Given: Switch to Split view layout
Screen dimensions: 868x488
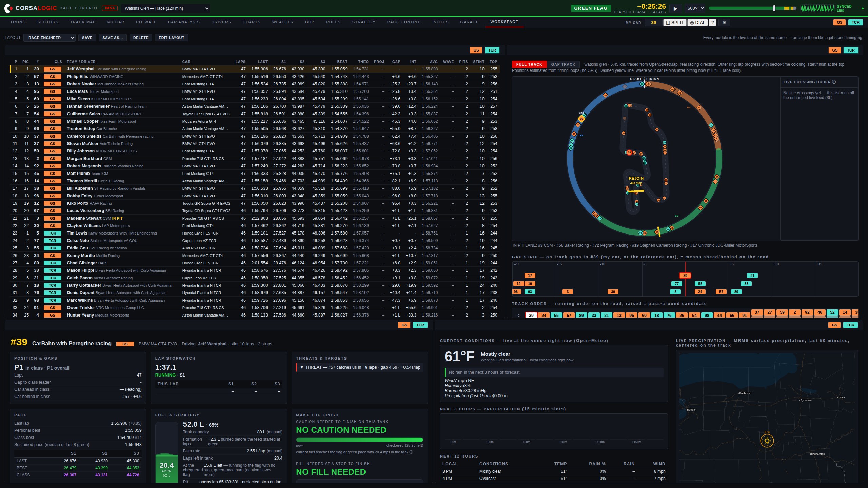Looking at the screenshot, I should pyautogui.click(x=675, y=23).
